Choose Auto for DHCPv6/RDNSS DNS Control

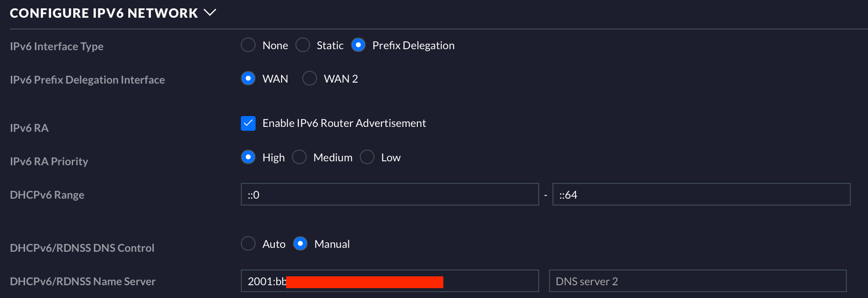248,244
